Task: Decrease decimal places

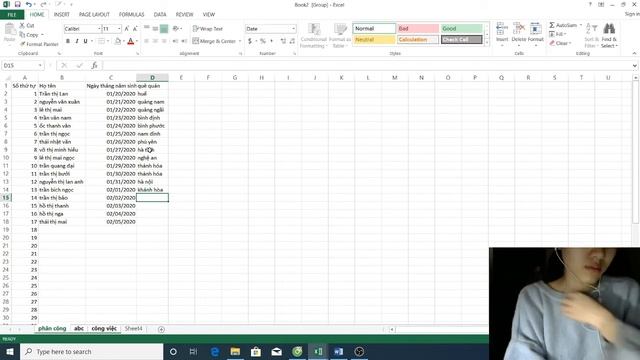Action: (292, 41)
